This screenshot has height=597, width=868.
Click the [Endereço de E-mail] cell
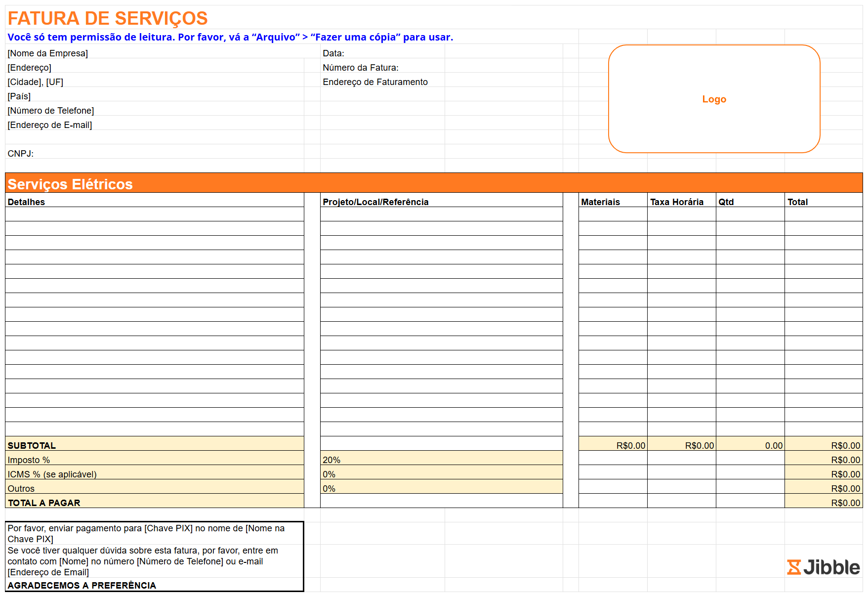[x=50, y=125]
